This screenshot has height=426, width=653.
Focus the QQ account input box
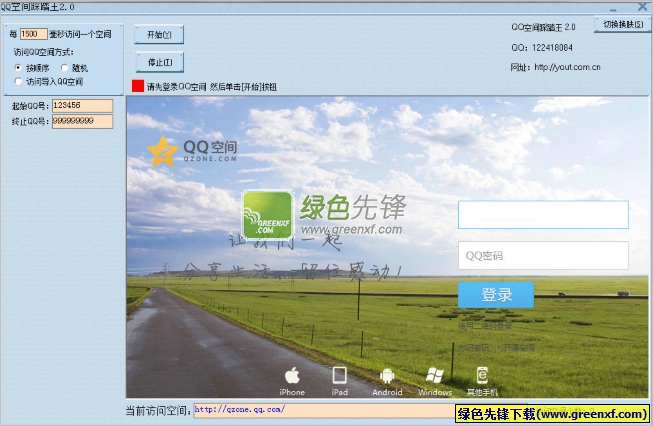(x=543, y=215)
